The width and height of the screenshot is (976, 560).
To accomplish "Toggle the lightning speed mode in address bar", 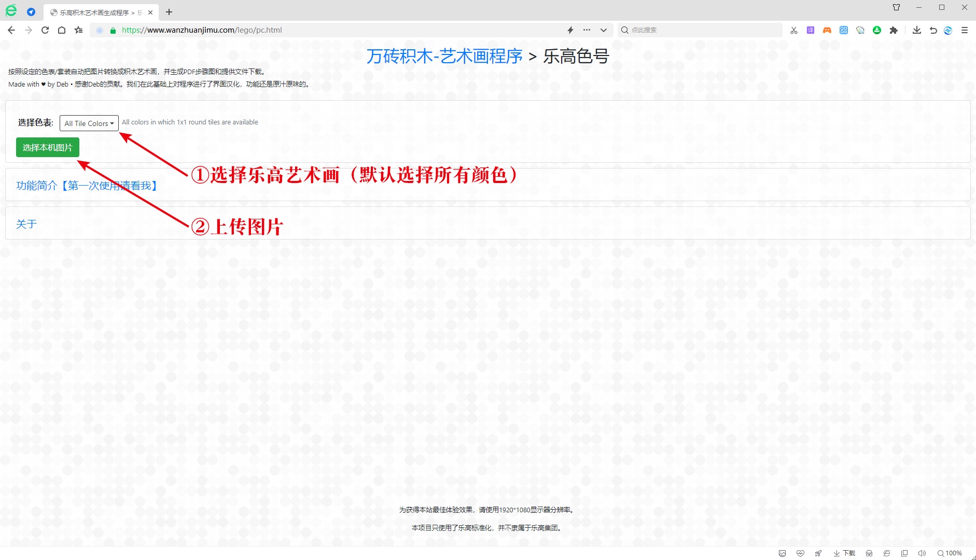I will 570,30.
